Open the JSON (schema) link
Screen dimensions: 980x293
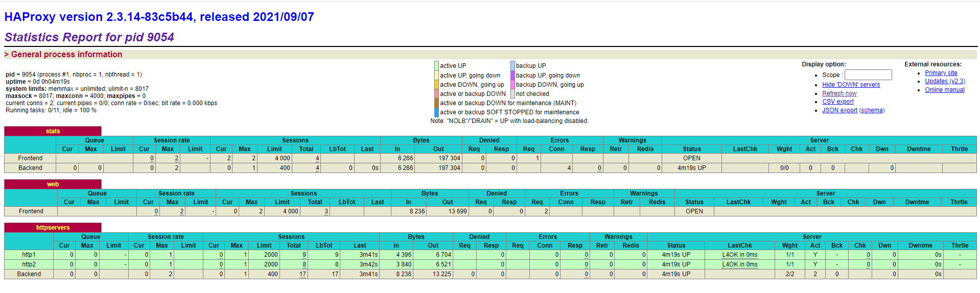(872, 110)
